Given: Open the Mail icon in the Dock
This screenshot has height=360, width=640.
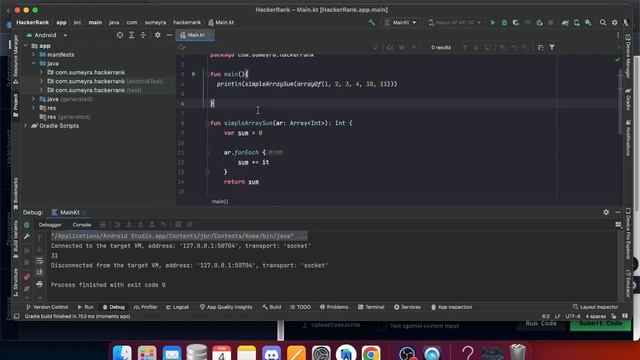Looking at the screenshot, I should 172,353.
